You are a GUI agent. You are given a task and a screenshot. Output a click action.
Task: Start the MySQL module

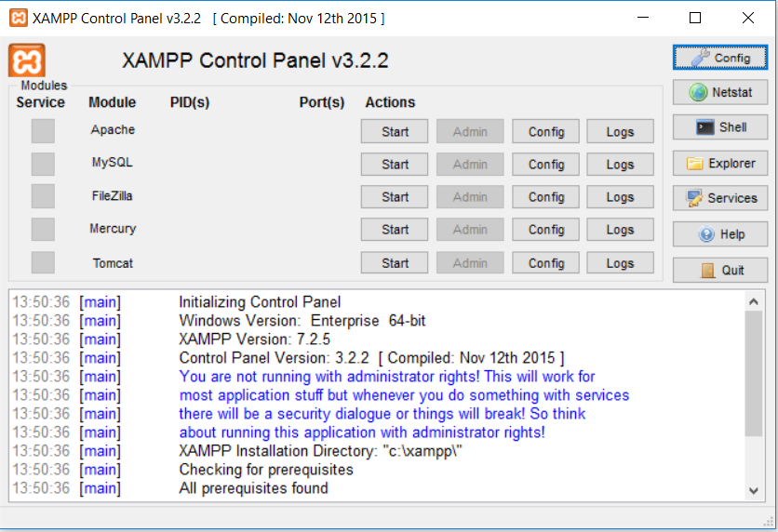pyautogui.click(x=395, y=165)
